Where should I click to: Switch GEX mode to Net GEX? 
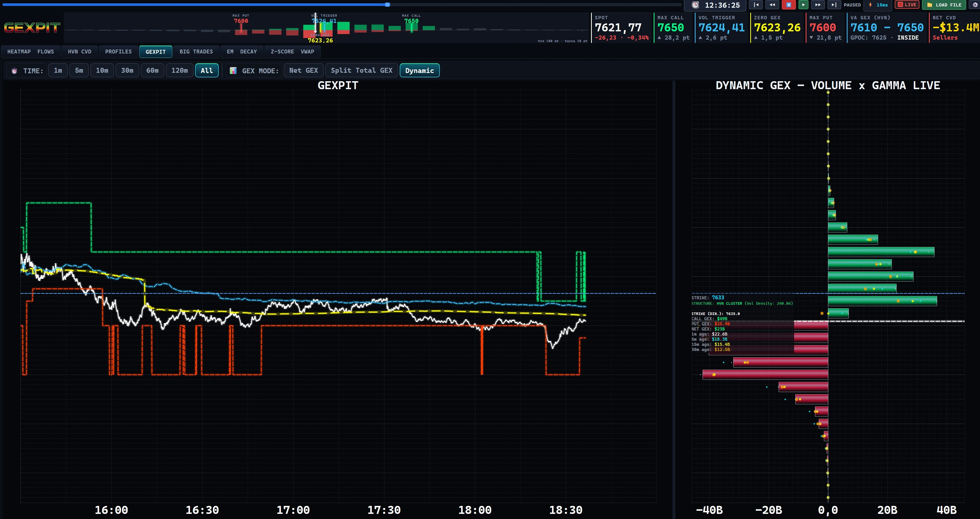tap(303, 70)
